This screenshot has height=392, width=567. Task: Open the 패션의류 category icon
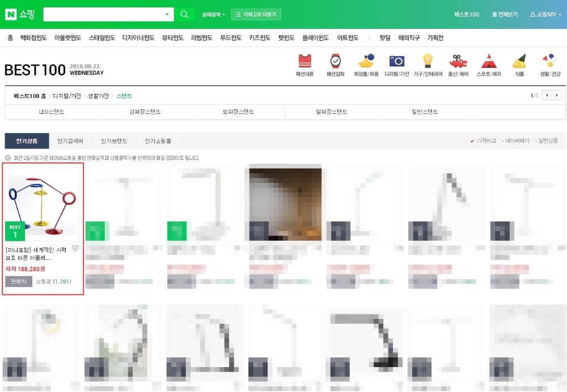pyautogui.click(x=304, y=61)
